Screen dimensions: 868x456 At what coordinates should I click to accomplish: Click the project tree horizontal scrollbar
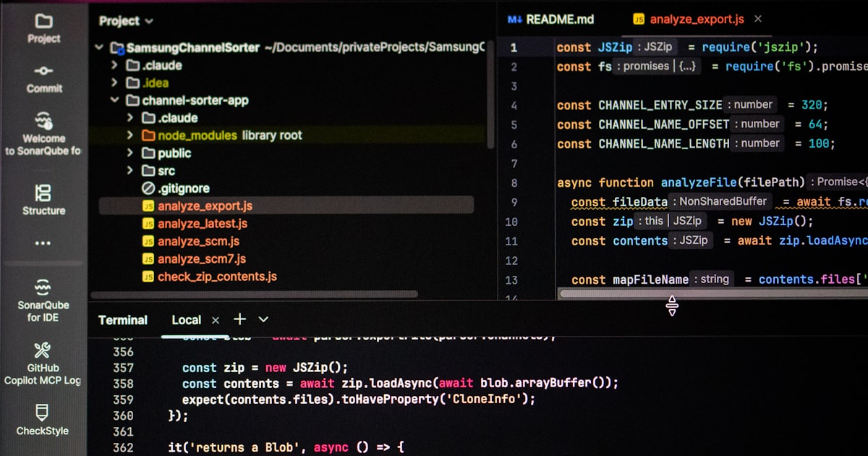[254, 295]
